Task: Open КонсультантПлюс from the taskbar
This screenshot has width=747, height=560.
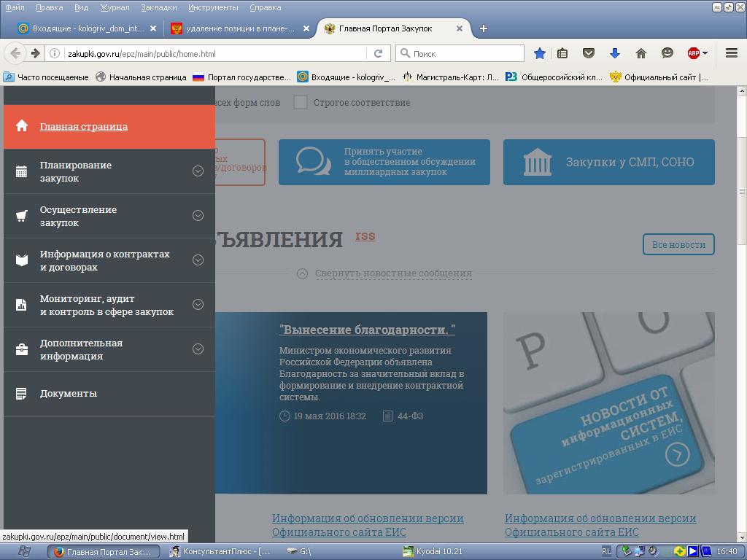Action: (221, 551)
